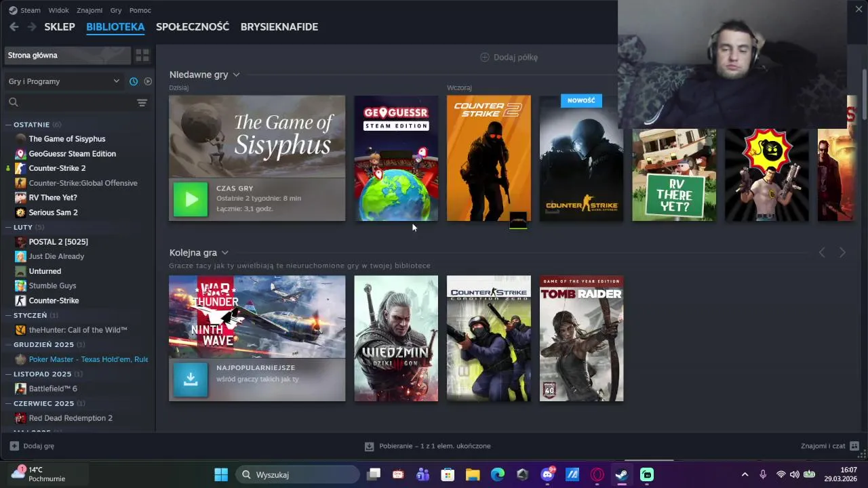The width and height of the screenshot is (868, 488).
Task: Go to the SPOŁECZNOŚĆ tab
Action: click(193, 27)
